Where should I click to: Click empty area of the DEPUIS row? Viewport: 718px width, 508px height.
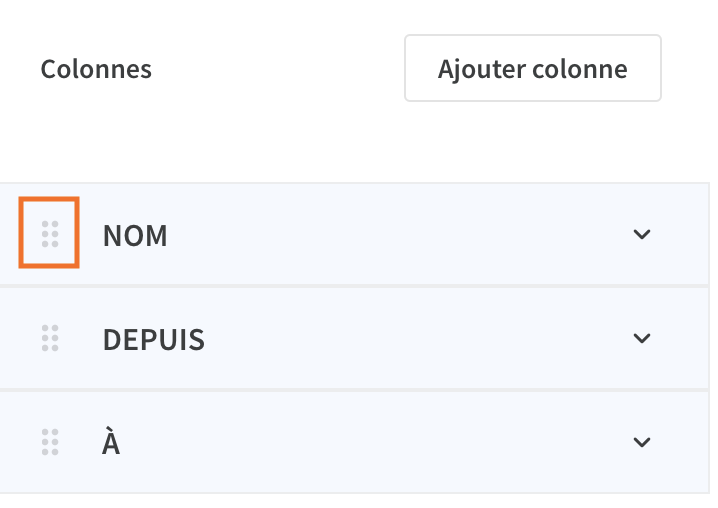point(412,339)
